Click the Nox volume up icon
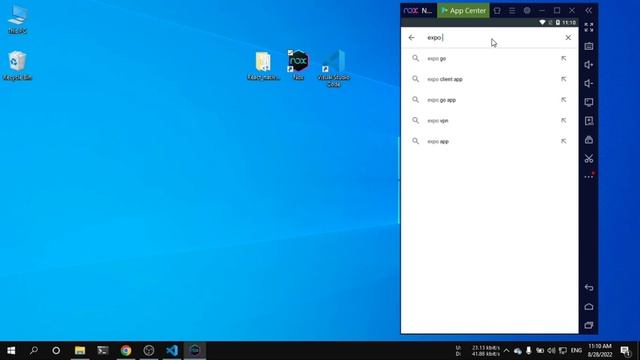The height and width of the screenshot is (360, 640). (x=589, y=64)
